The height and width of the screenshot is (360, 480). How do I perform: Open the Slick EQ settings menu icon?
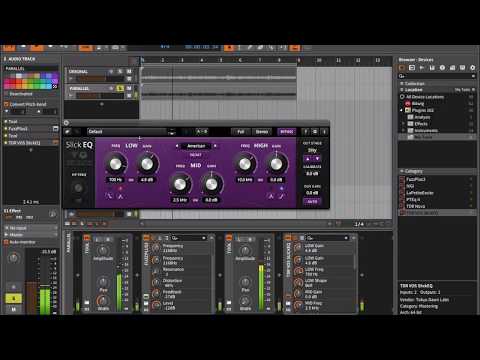click(x=315, y=132)
